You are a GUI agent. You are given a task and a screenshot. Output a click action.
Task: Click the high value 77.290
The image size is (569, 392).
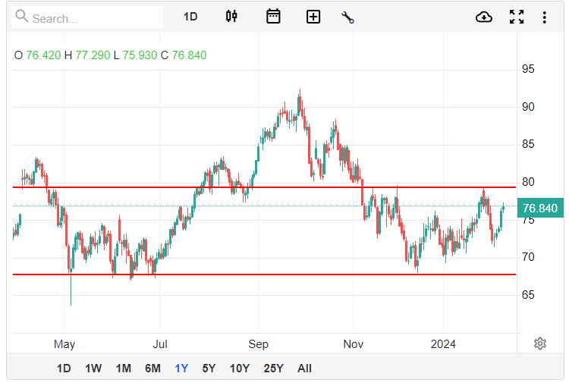click(93, 55)
